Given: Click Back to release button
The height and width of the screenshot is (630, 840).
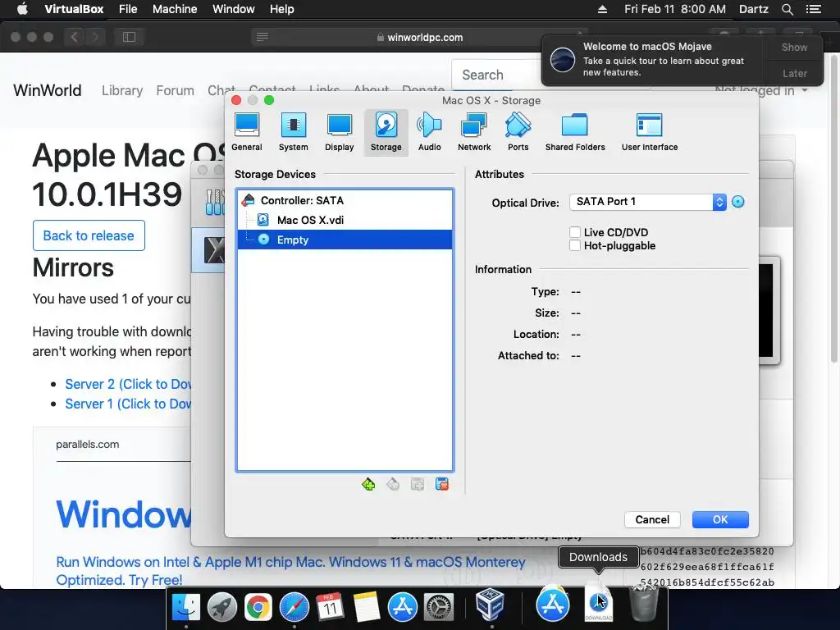Looking at the screenshot, I should click(89, 235).
